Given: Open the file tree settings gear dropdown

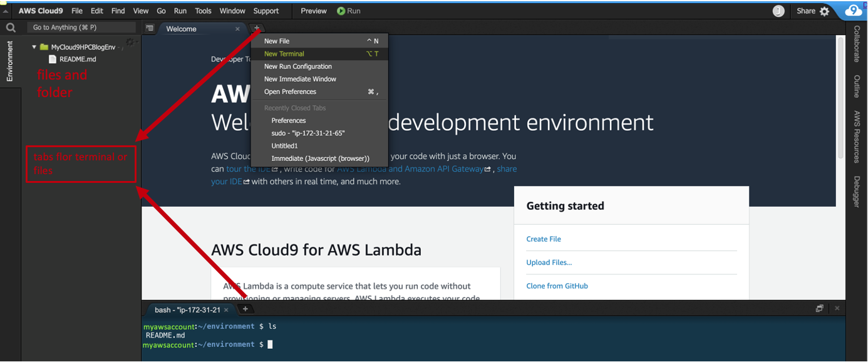Looking at the screenshot, I should coord(130,43).
